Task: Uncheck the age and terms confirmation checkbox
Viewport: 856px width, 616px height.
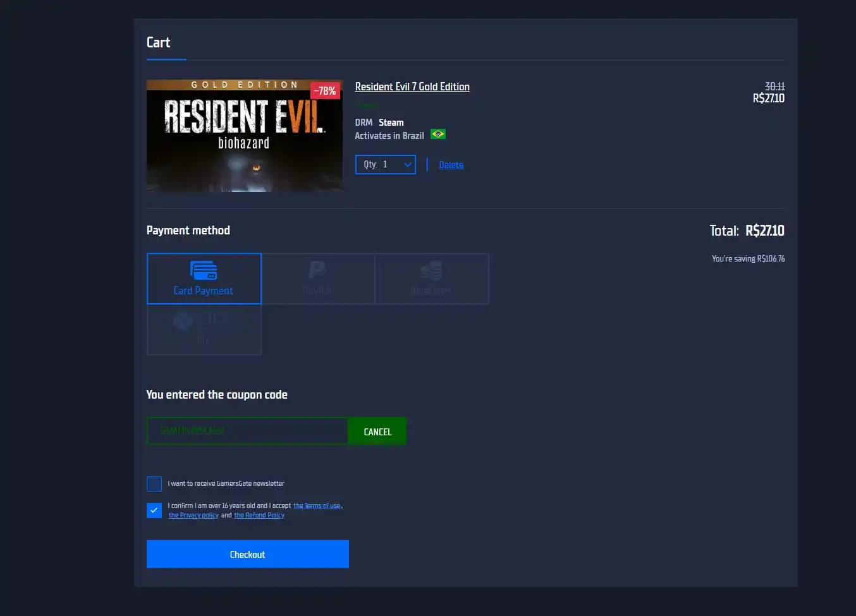Action: click(x=154, y=510)
